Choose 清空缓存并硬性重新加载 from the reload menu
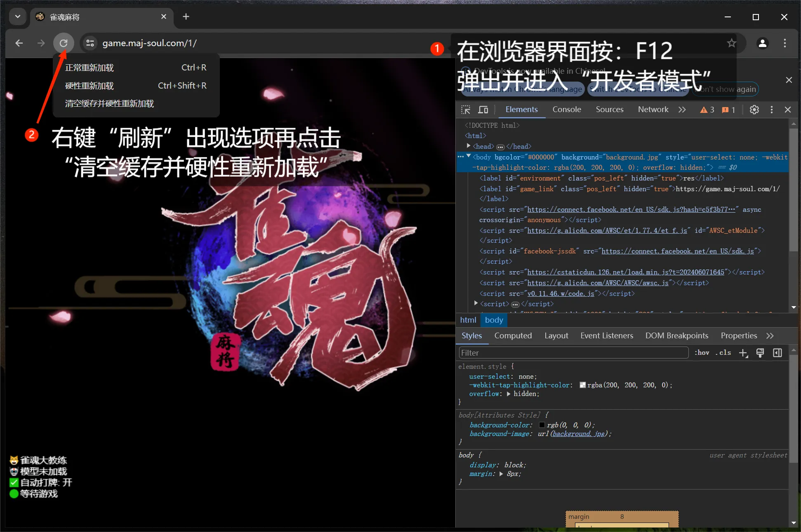Image resolution: width=801 pixels, height=532 pixels. (x=136, y=103)
